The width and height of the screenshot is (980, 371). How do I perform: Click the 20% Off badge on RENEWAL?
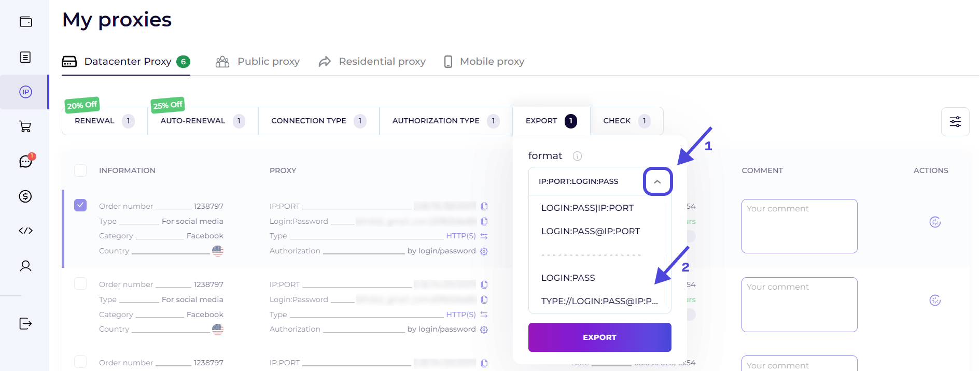tap(82, 105)
